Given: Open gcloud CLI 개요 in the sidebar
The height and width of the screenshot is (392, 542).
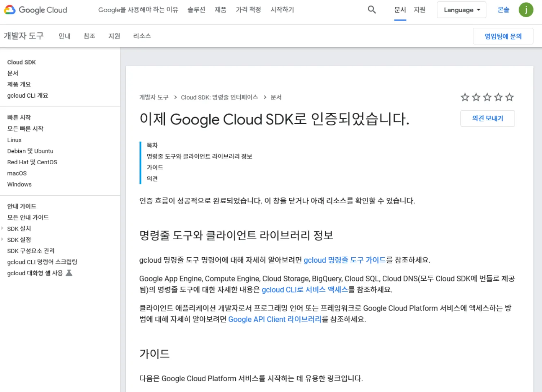Looking at the screenshot, I should [27, 95].
